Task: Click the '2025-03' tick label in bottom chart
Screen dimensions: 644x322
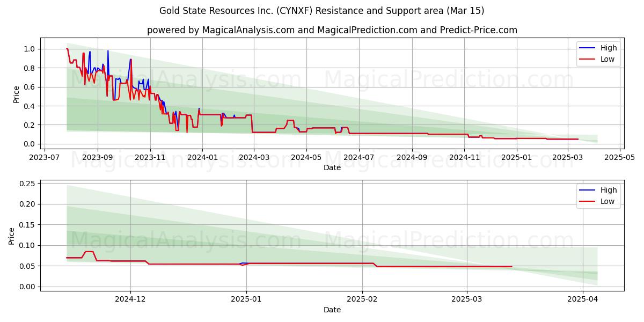Action: 467,299
